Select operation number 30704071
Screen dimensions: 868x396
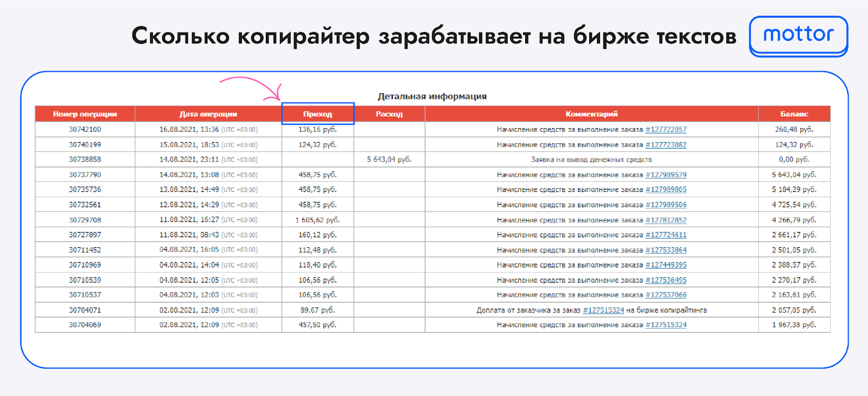coord(85,310)
